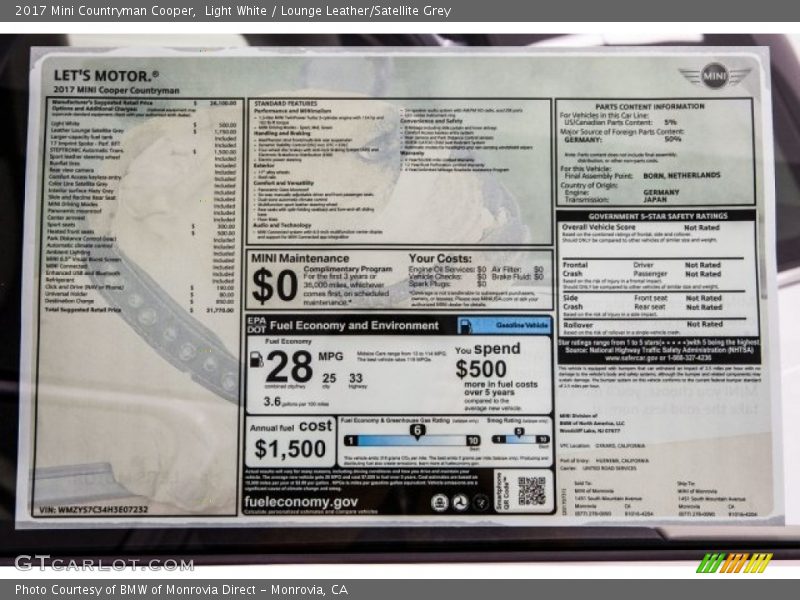Click GOVERNMENT 5-STAR SAFETY RATINGS header

click(x=658, y=216)
